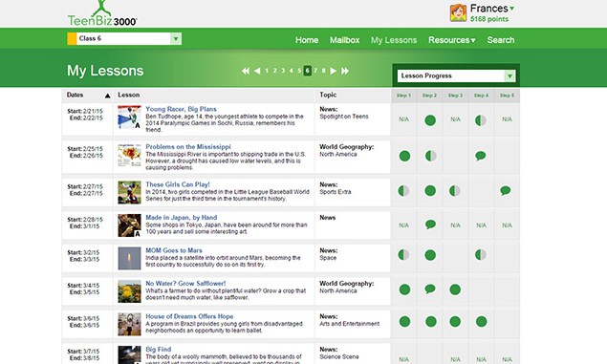Screen dimensions: 607x364
Task: Click MOM Goes to Mars Step 2 full circle
Action: 430,255
